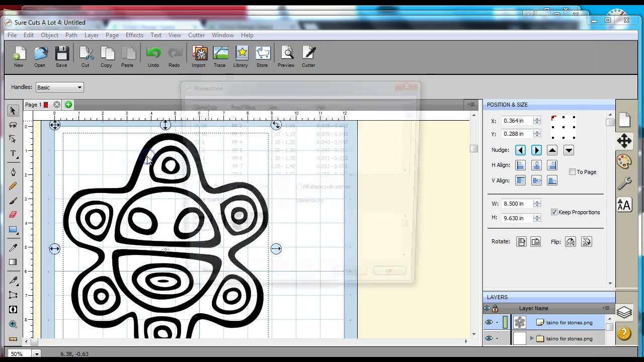Open the Store toolbar icon

(x=262, y=56)
